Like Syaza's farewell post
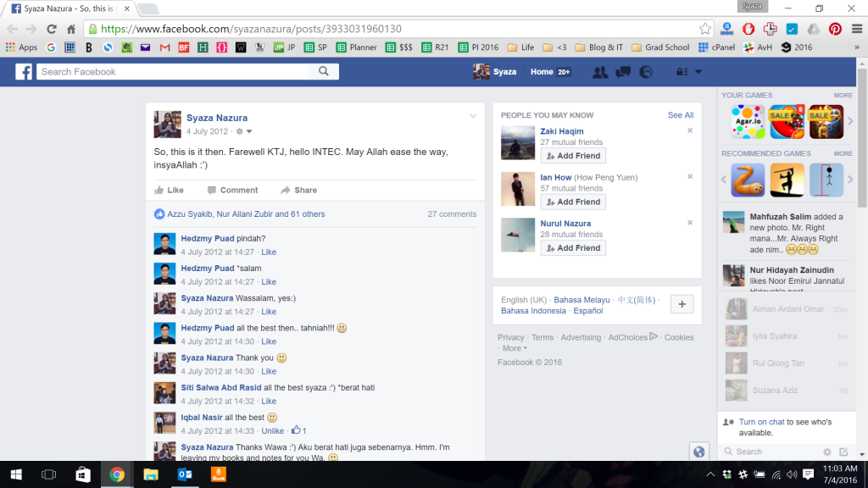 pyautogui.click(x=170, y=191)
